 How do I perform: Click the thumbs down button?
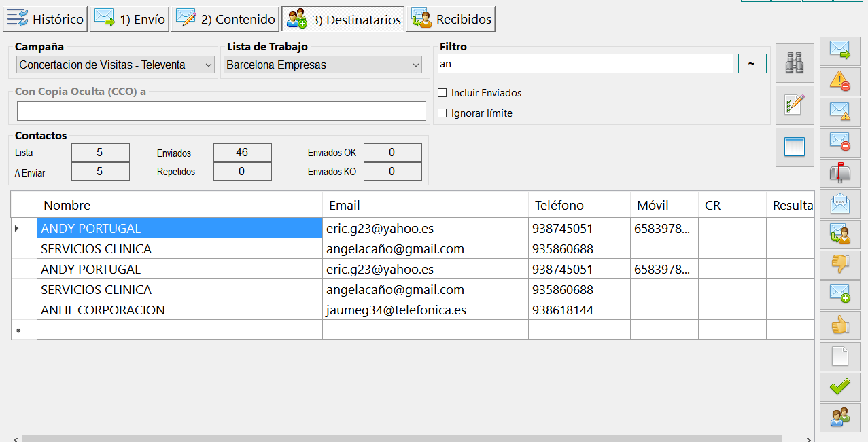841,265
